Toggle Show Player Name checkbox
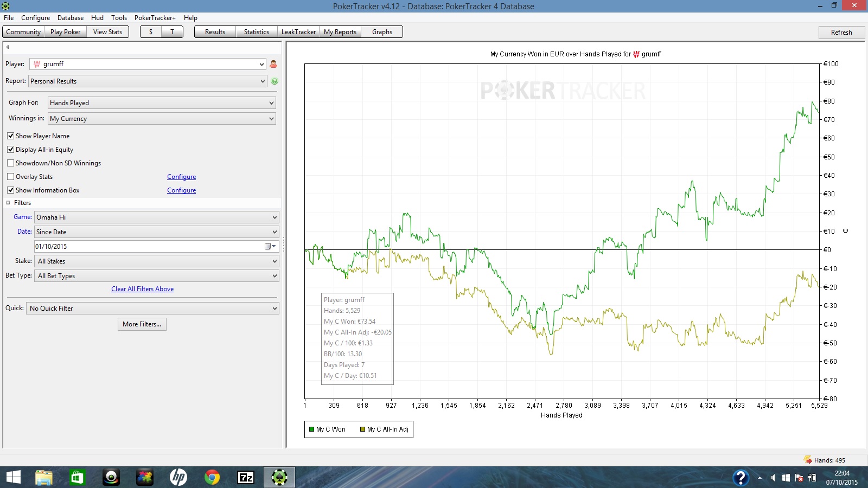This screenshot has width=868, height=488. [x=10, y=136]
